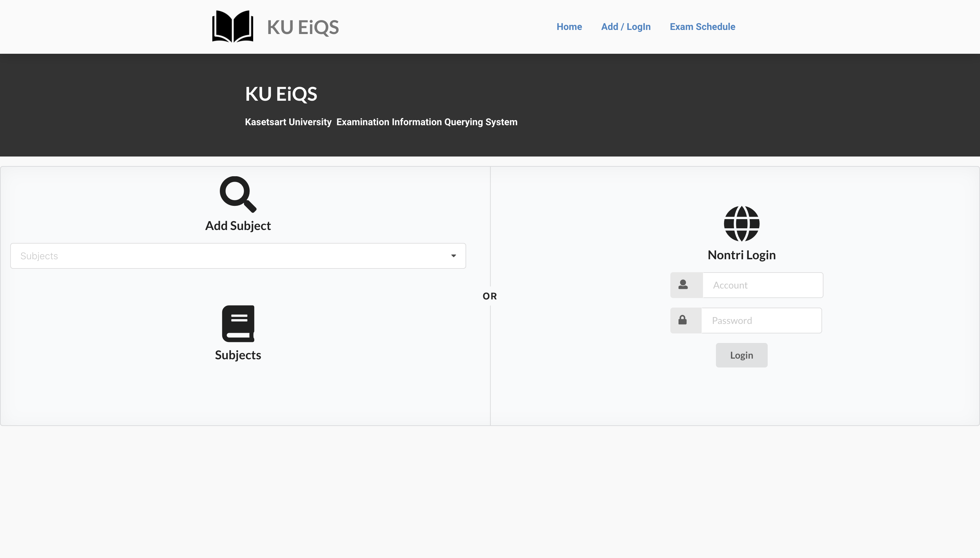This screenshot has width=980, height=558.
Task: Open the Add / LogIn menu item
Action: tap(625, 27)
